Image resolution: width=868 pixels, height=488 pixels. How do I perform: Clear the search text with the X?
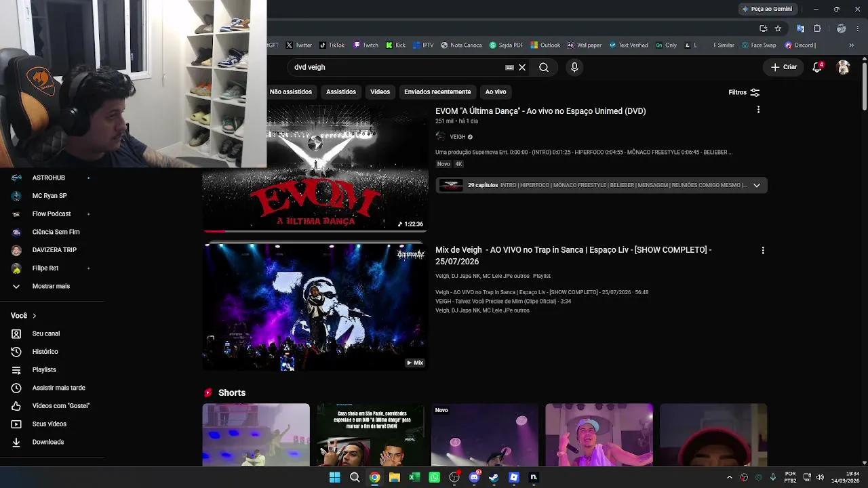[x=522, y=67]
